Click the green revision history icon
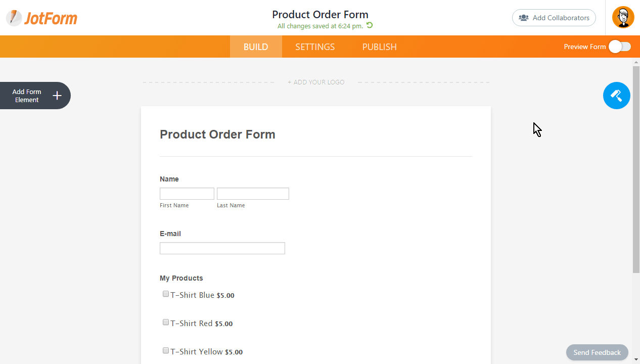640x364 pixels. (370, 26)
